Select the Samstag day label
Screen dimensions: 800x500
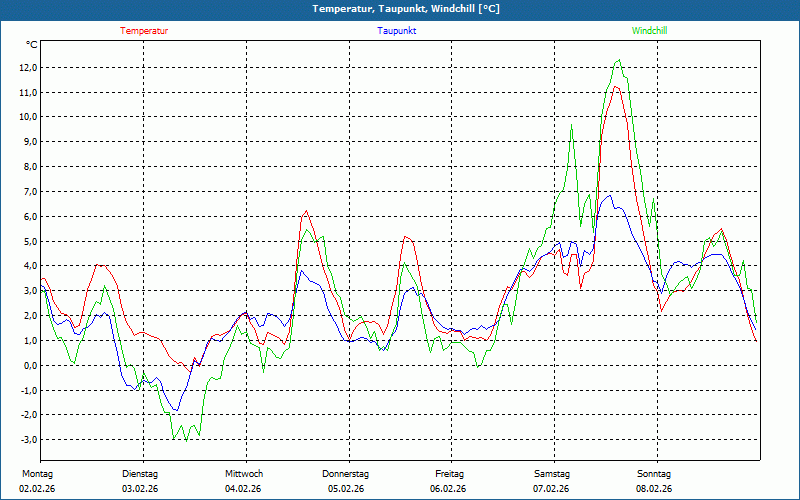(x=551, y=474)
